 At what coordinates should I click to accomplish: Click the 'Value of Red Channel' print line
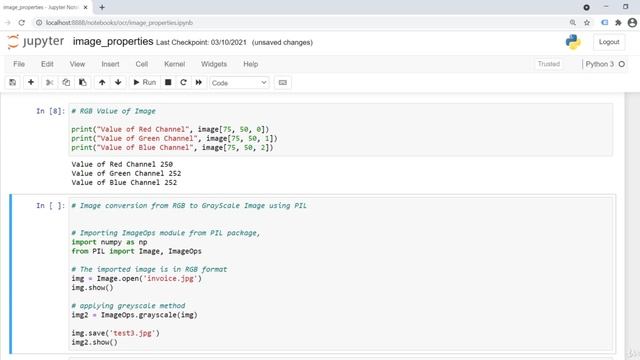click(170, 129)
